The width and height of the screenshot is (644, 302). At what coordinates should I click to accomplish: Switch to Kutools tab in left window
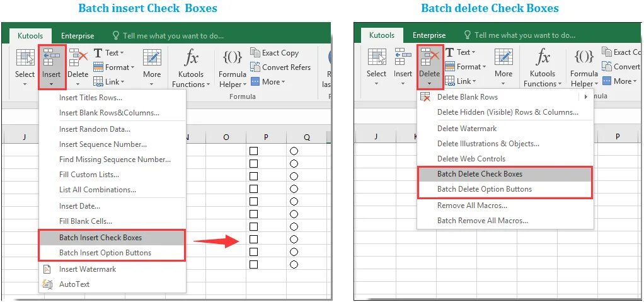click(x=30, y=36)
